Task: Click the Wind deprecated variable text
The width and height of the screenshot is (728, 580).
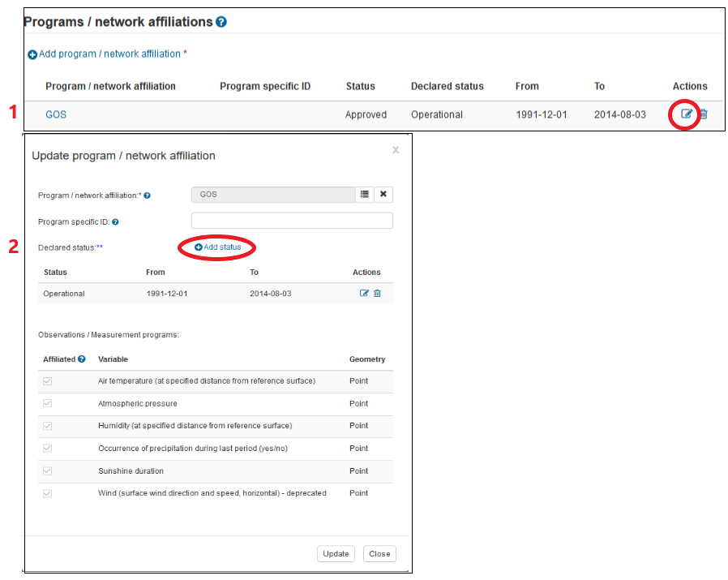Action: point(212,493)
